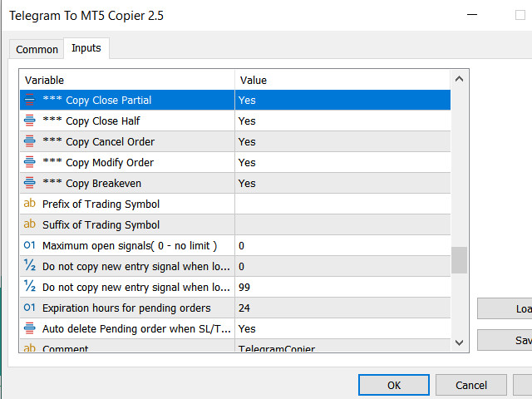Image resolution: width=532 pixels, height=399 pixels.
Task: Click the 01 icon for Expiration hours for pending orders
Action: [x=30, y=308]
